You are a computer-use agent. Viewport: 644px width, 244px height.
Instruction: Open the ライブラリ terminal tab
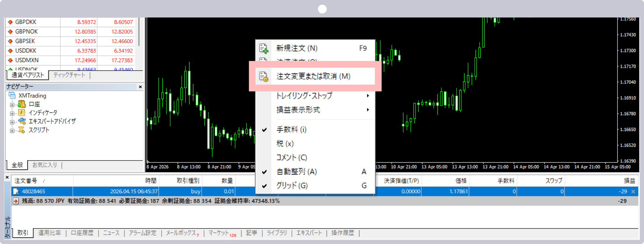[x=277, y=233]
